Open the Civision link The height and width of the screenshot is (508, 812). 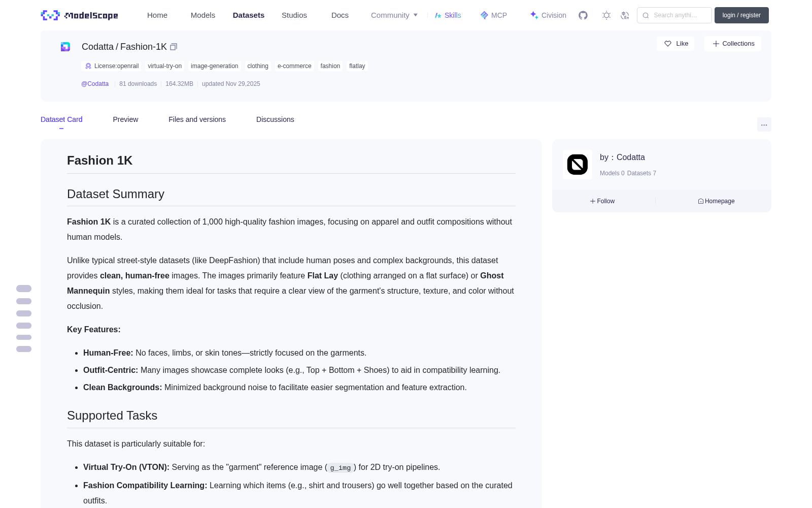point(548,15)
